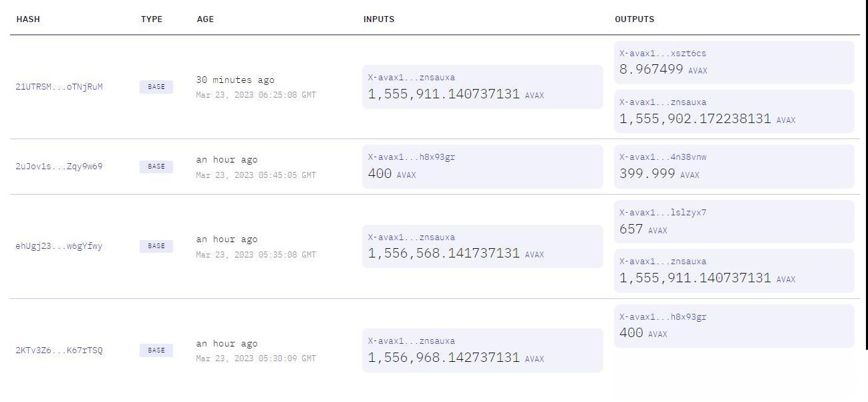Click BASE type badge in third row

tap(156, 246)
